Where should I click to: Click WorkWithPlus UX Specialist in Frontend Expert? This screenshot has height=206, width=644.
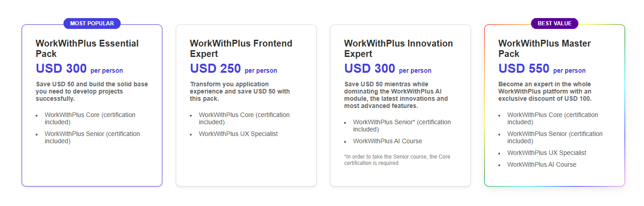[238, 134]
